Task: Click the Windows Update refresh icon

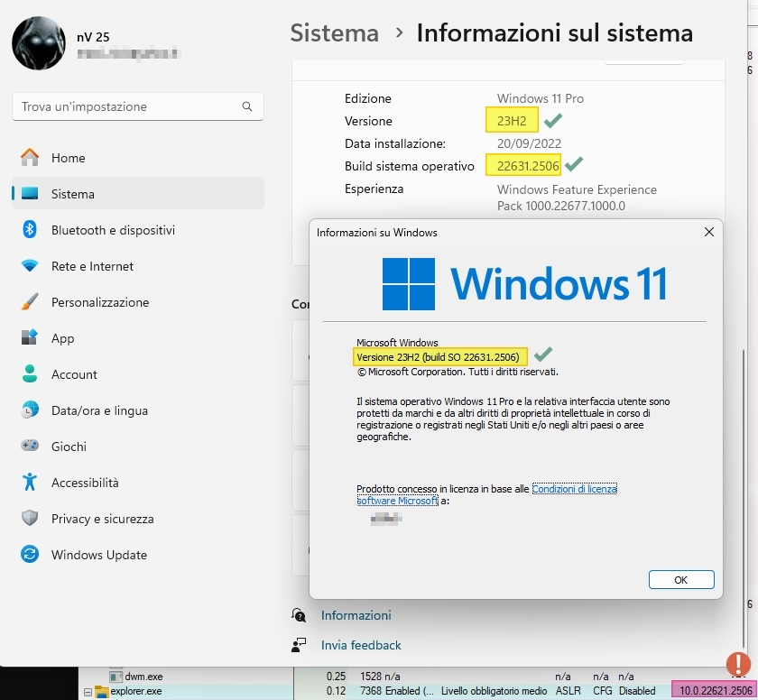Action: coord(30,554)
